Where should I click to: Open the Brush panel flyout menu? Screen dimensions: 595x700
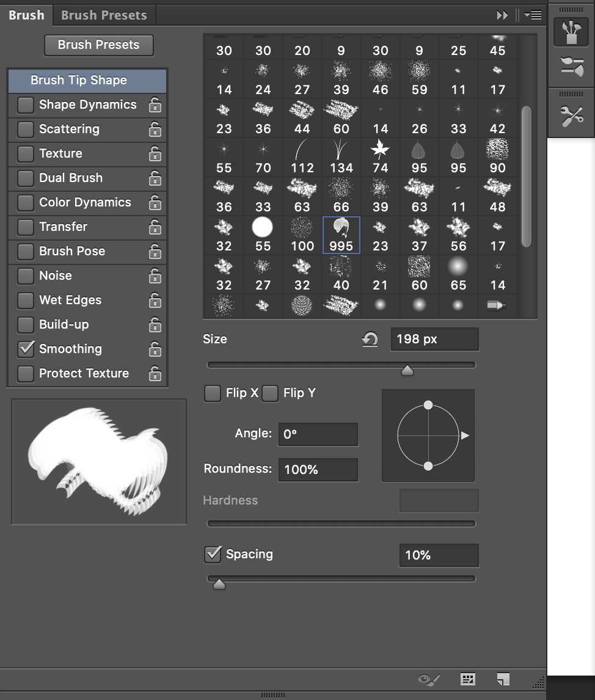coord(533,15)
